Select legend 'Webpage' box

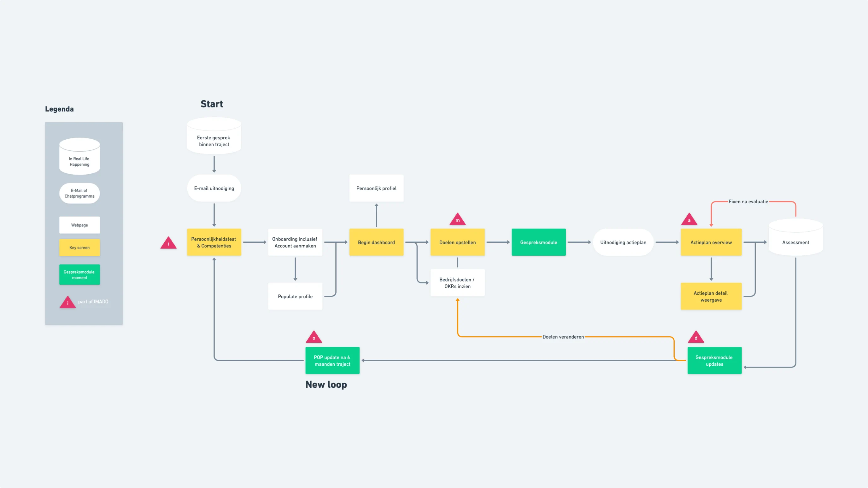click(x=79, y=225)
